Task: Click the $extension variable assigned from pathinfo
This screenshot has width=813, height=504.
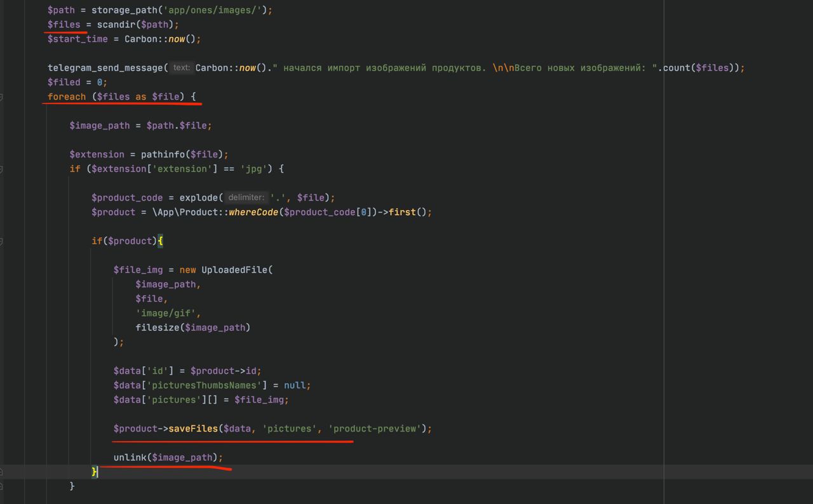Action: click(x=97, y=154)
